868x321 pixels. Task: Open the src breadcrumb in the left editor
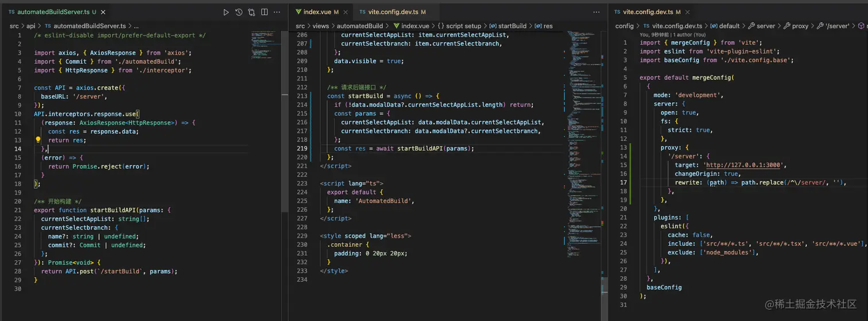(x=14, y=26)
